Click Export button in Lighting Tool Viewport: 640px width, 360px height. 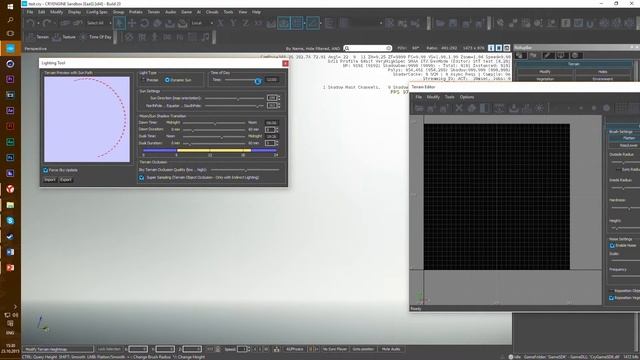65,180
